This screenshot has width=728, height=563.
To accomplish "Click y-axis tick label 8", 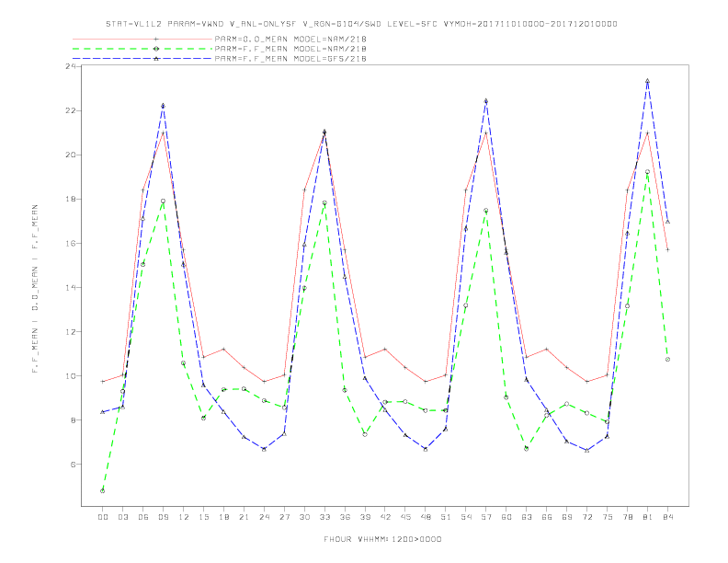I will click(x=74, y=419).
